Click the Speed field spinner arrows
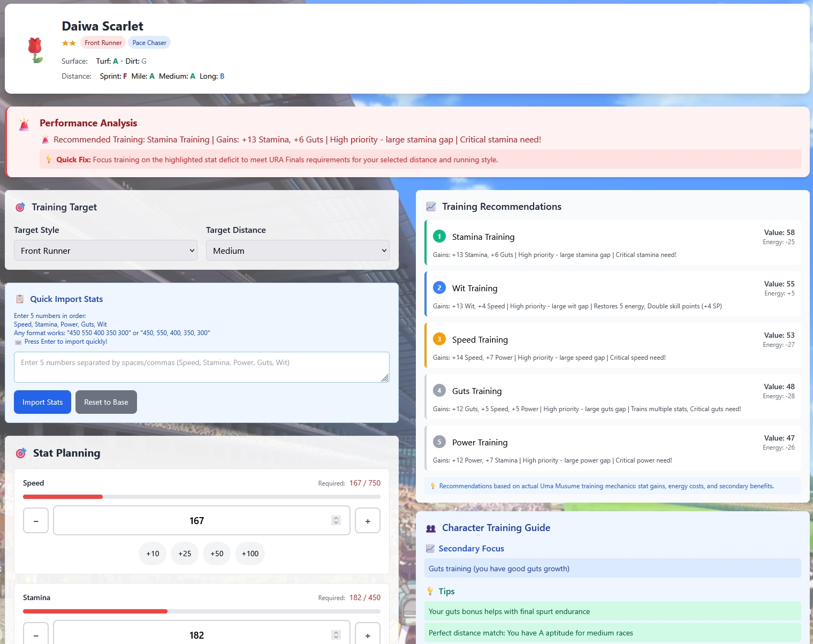 [336, 520]
